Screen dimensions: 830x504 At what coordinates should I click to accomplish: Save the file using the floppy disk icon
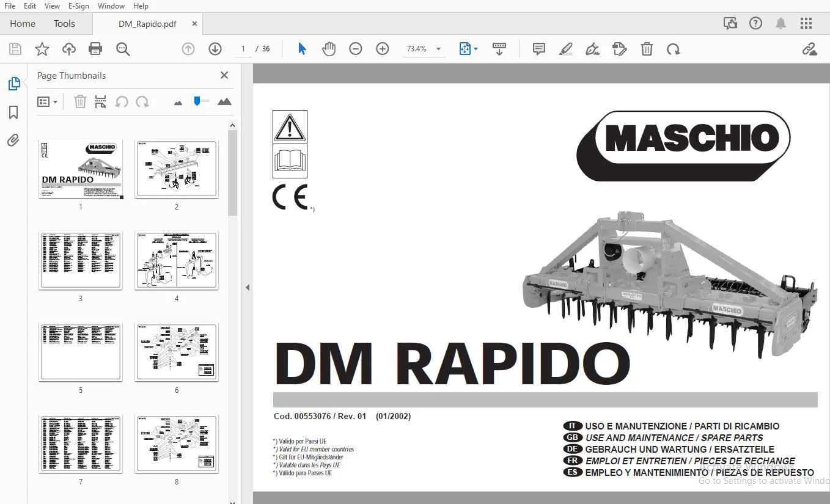[15, 49]
